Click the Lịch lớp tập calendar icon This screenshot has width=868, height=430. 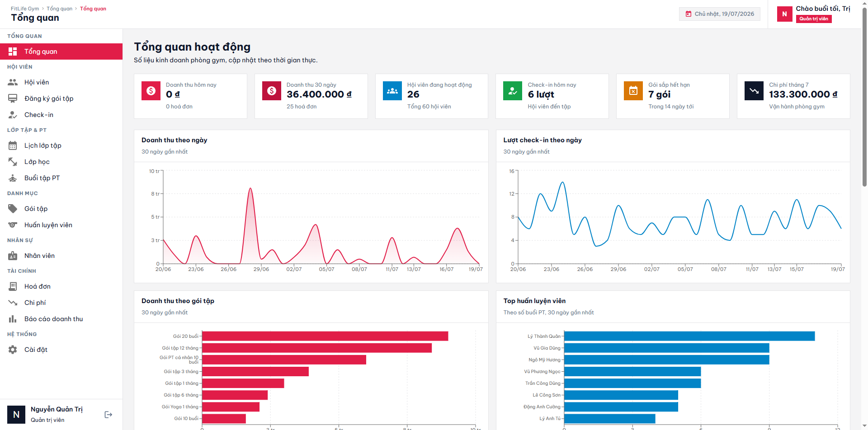coord(13,145)
